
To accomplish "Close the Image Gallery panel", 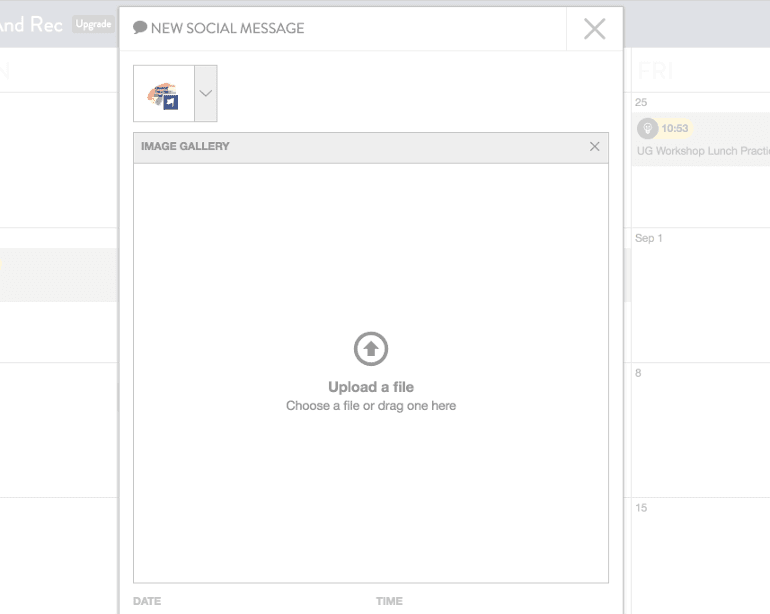I will click(x=595, y=147).
